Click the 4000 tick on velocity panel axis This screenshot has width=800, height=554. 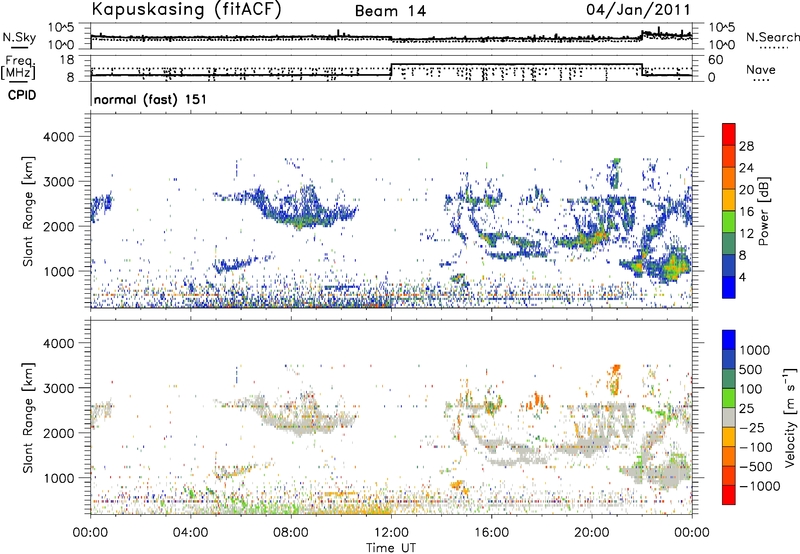[x=59, y=343]
